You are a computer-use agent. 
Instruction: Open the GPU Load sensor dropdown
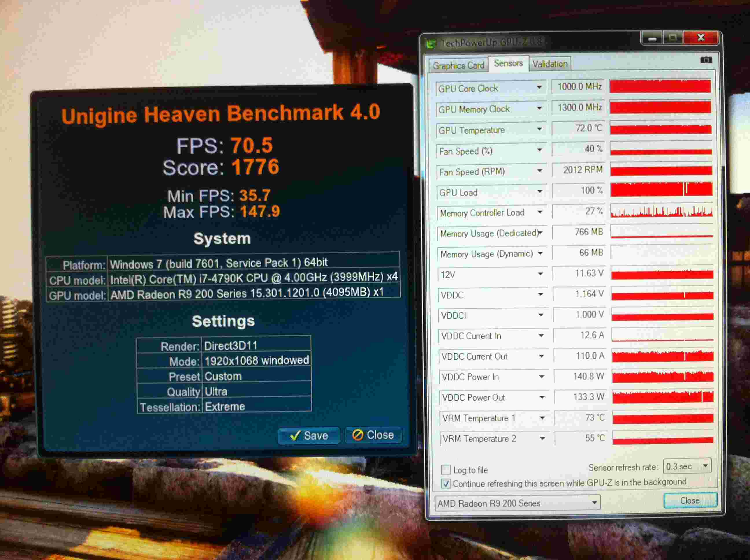point(540,191)
